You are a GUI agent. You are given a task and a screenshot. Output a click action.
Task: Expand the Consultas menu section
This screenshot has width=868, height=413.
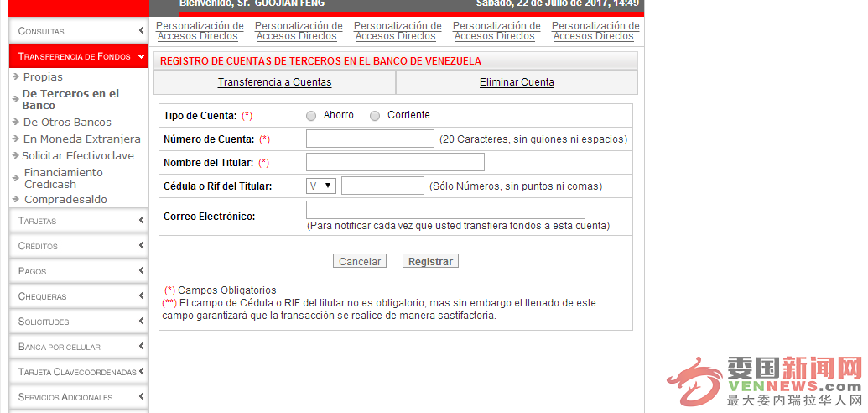pyautogui.click(x=79, y=31)
